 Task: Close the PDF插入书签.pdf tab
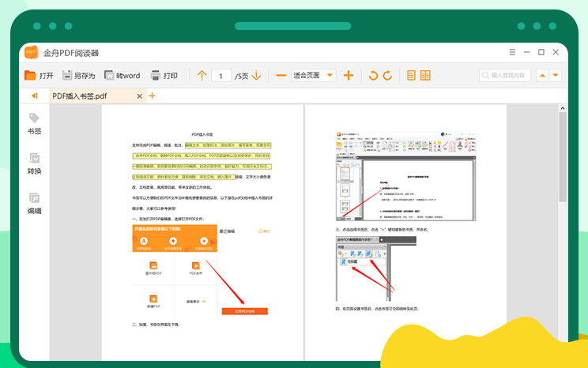click(x=140, y=96)
